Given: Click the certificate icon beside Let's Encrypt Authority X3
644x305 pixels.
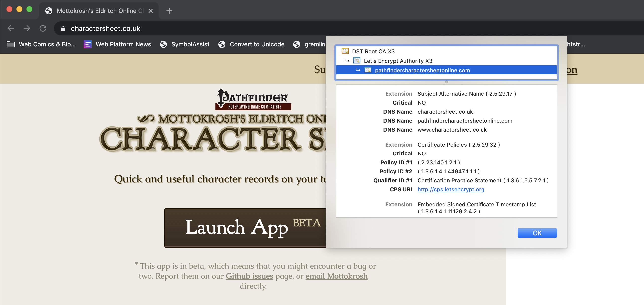Looking at the screenshot, I should click(x=357, y=61).
